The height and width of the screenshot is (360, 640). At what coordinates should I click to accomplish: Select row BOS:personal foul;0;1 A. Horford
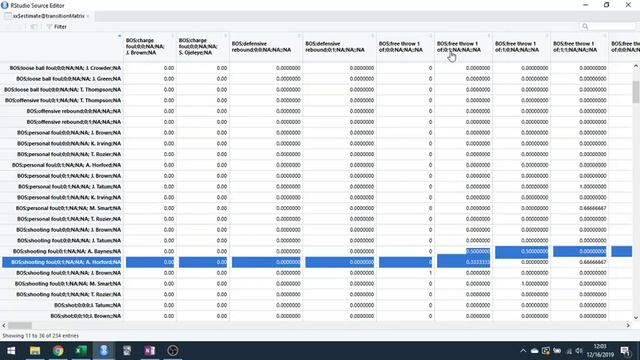click(x=67, y=165)
